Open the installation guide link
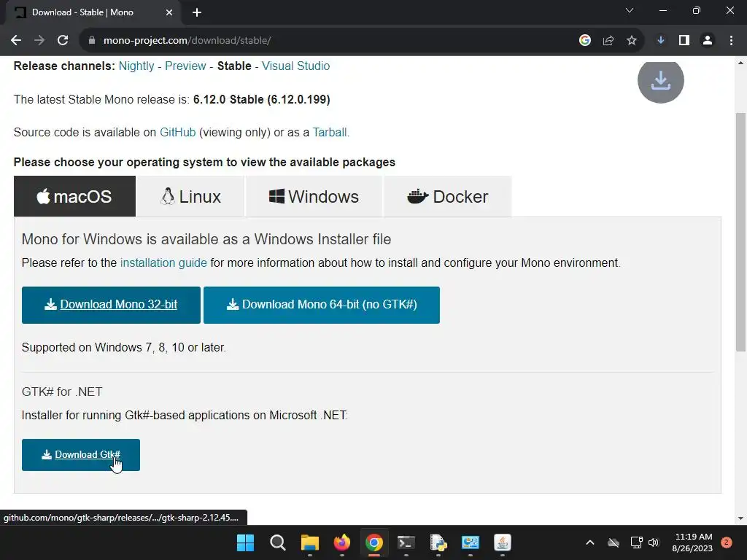This screenshot has height=560, width=747. (x=163, y=262)
